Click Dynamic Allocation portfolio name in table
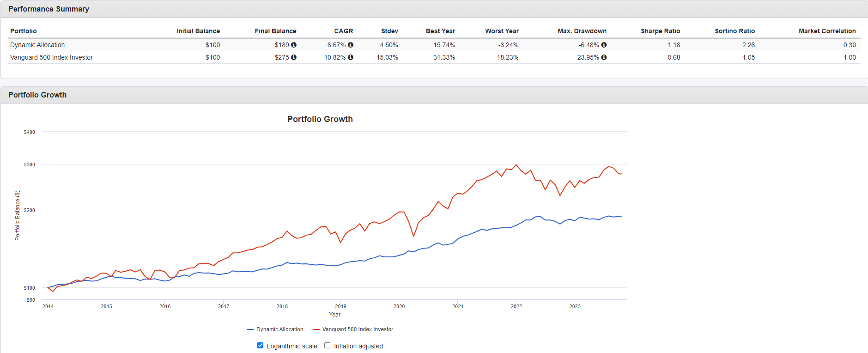868x353 pixels. pyautogui.click(x=37, y=45)
